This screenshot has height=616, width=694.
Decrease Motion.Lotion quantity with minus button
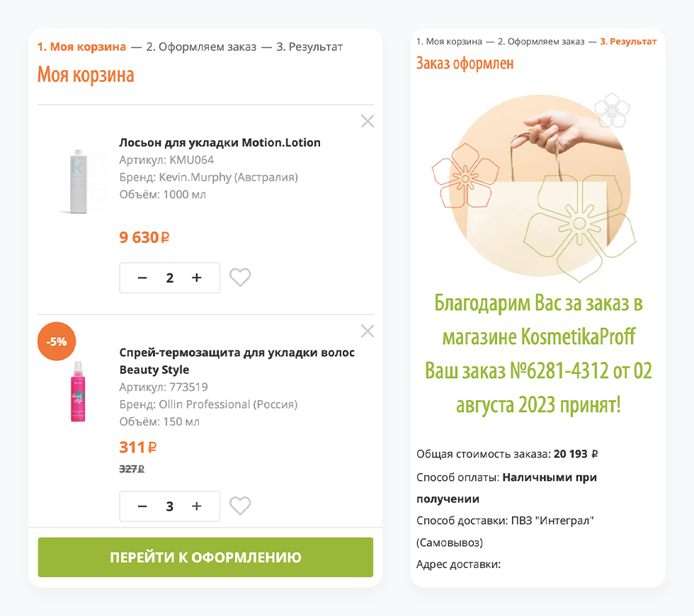(142, 278)
